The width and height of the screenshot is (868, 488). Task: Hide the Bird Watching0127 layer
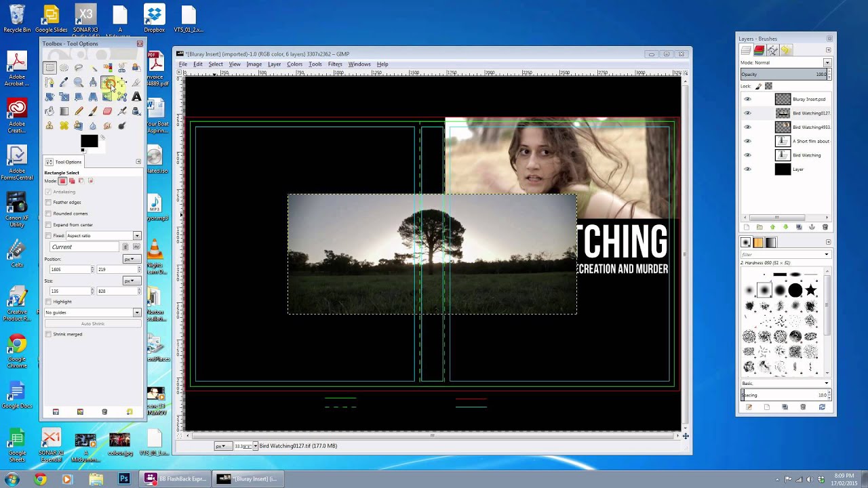click(747, 113)
